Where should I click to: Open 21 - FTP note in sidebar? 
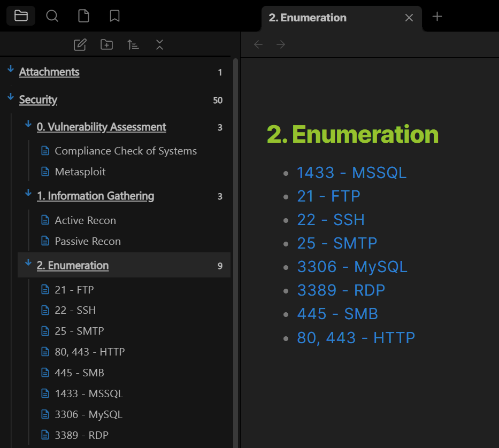[74, 290]
